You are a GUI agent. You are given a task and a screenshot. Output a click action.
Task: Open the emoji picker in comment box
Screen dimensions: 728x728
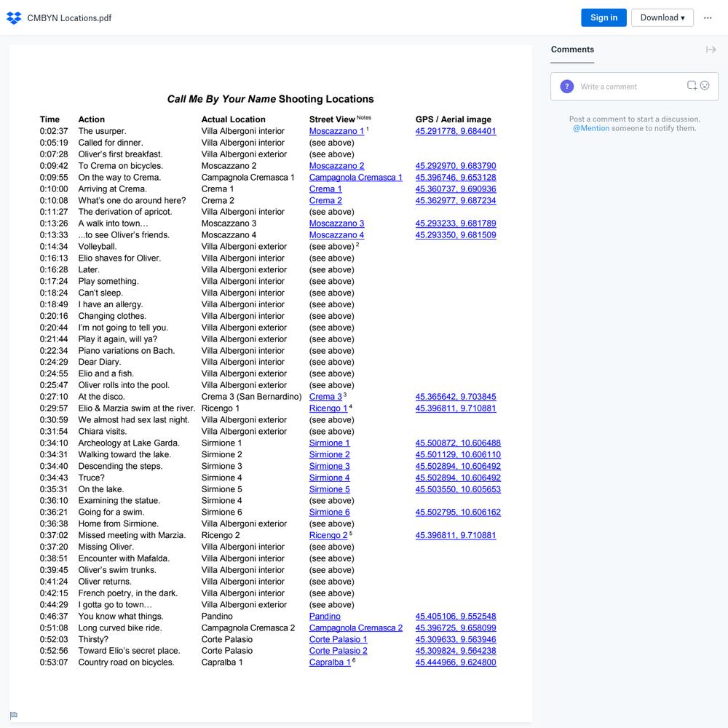(704, 85)
